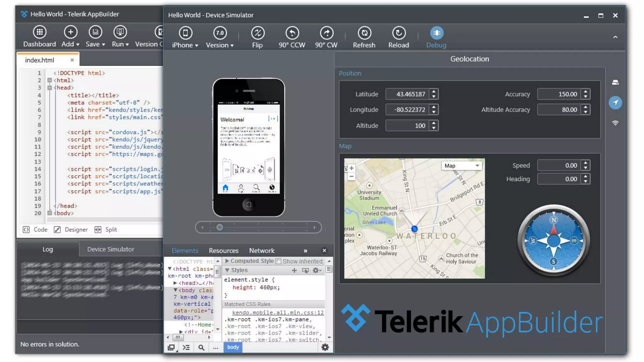644x362 pixels.
Task: Select the index.html editor tab
Action: 40,60
